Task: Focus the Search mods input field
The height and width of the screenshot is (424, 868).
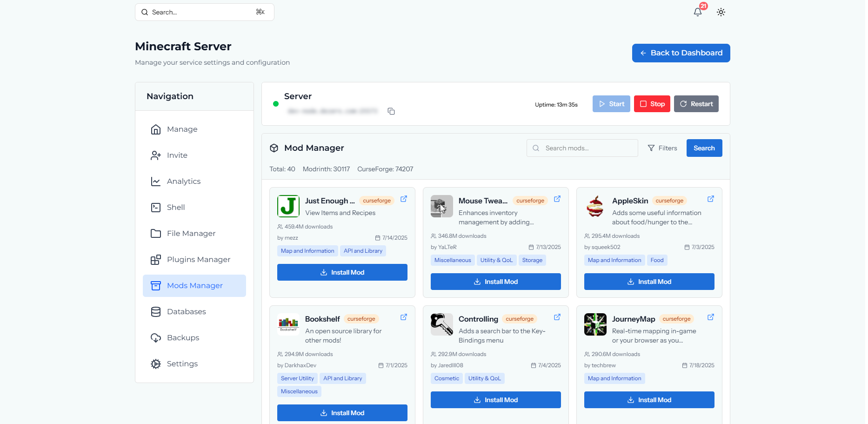Action: click(582, 148)
